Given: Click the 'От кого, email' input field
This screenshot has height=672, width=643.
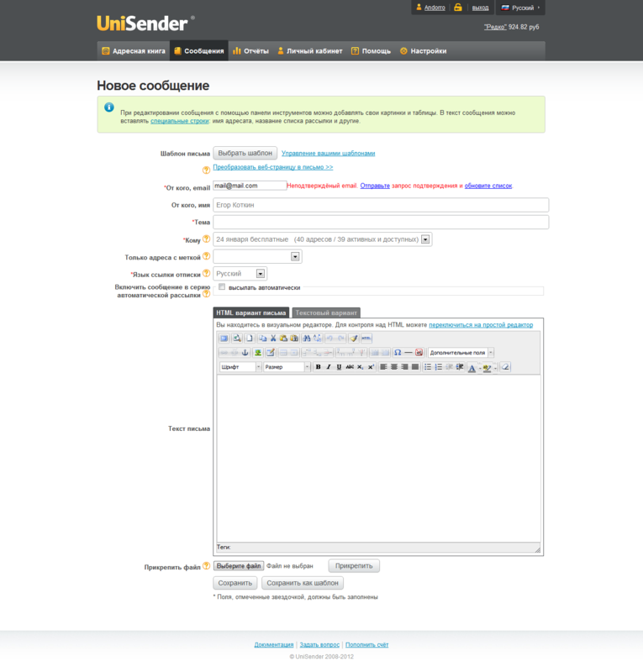Looking at the screenshot, I should click(250, 186).
